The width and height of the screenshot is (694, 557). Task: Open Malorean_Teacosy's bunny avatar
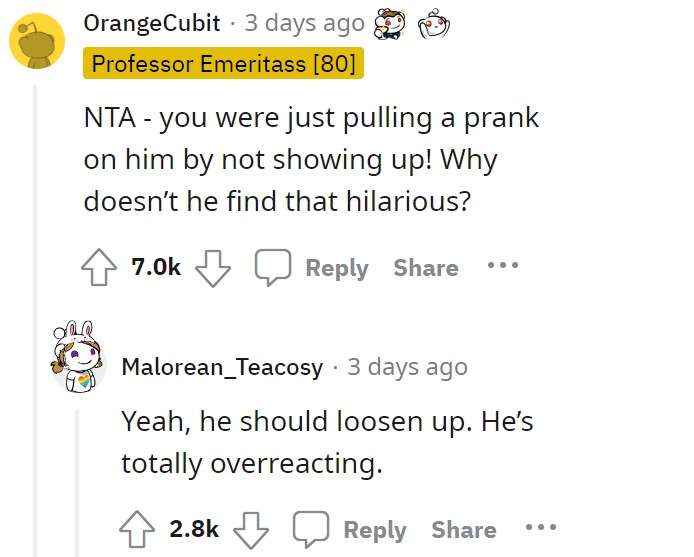point(78,356)
